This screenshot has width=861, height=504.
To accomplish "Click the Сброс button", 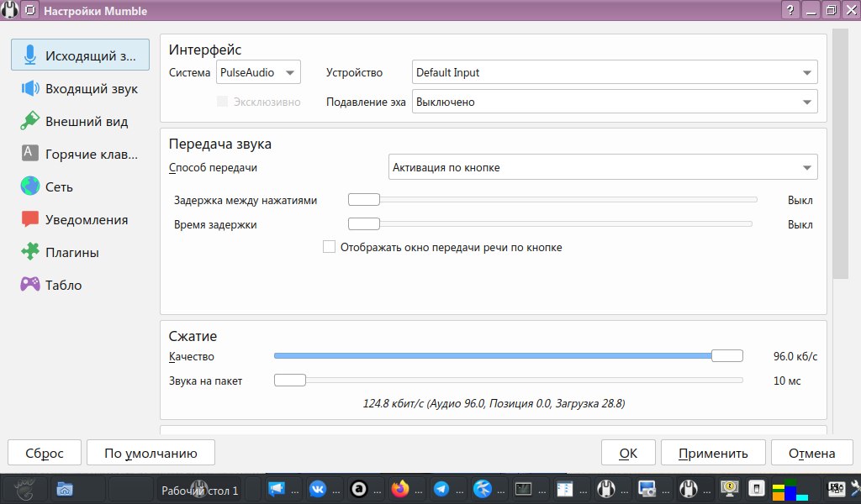I will click(45, 453).
